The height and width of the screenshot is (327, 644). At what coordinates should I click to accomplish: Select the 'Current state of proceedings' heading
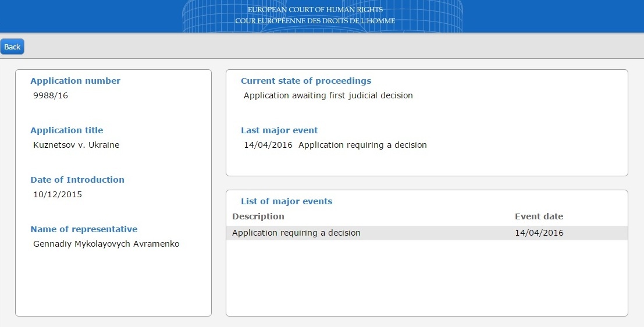pos(305,81)
